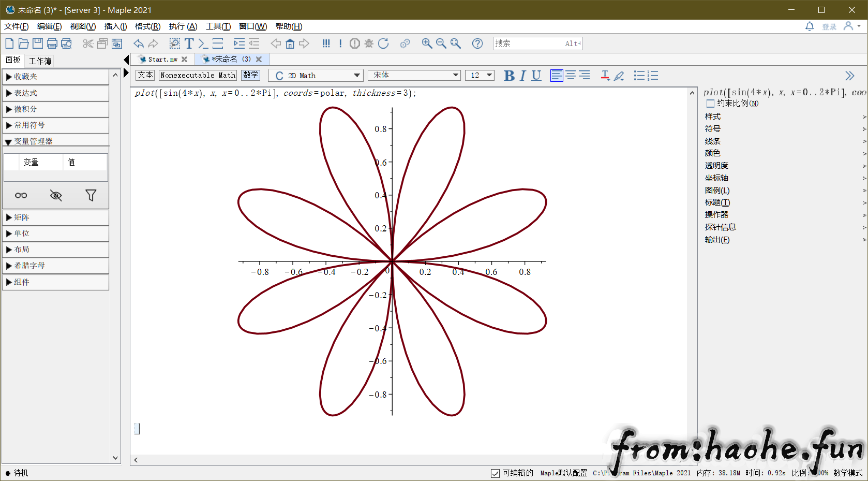Image resolution: width=868 pixels, height=481 pixels.
Task: Open the 宋体 font dropdown
Action: coord(414,76)
